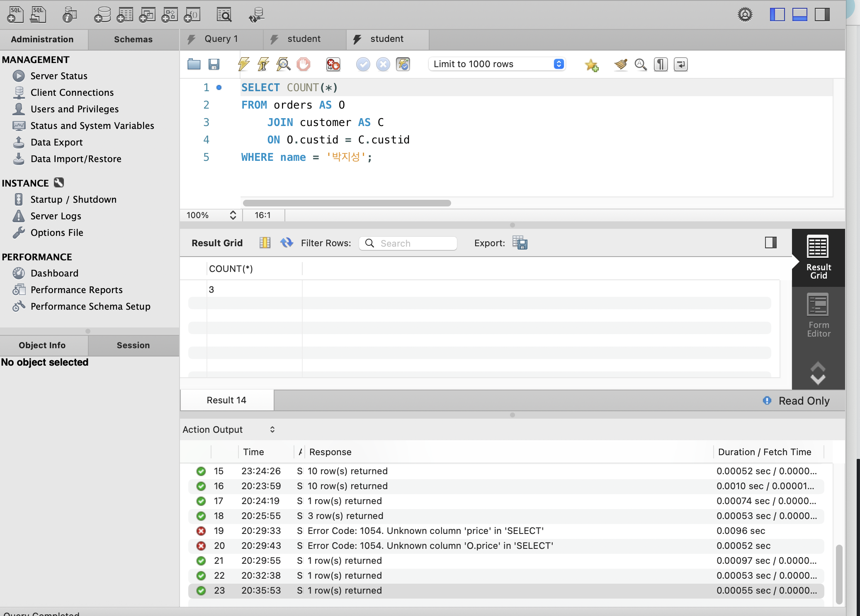Execute the query with the lightning bolt icon
This screenshot has height=616, width=860.
point(243,64)
